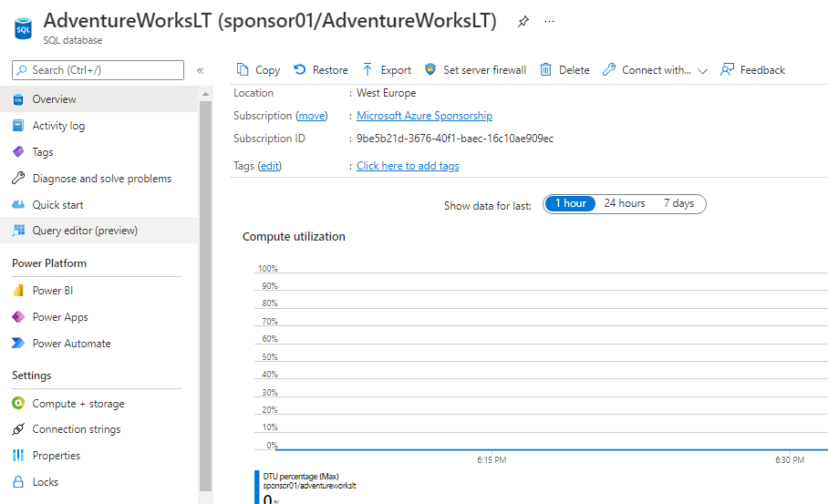Screen dimensions: 828x504
Task: Select the Copy toolbar label
Action: 268,70
